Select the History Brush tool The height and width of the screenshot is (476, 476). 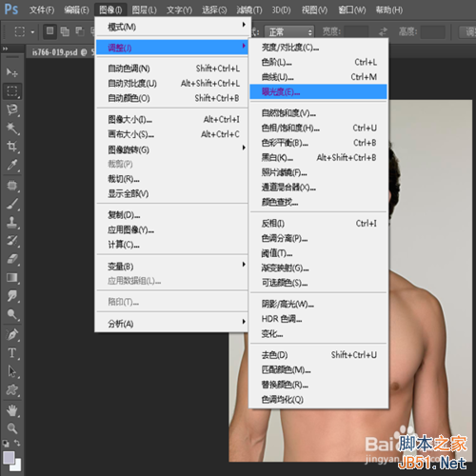(12, 241)
